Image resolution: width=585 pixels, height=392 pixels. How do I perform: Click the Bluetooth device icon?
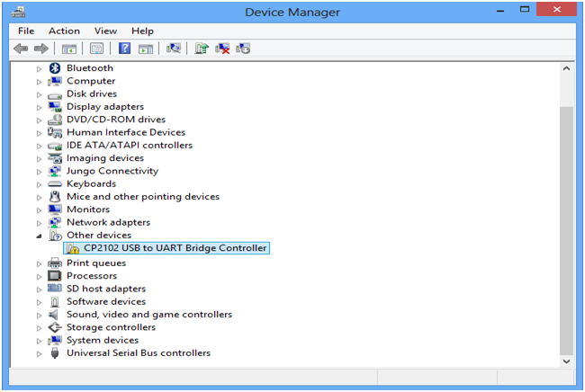pyautogui.click(x=54, y=68)
